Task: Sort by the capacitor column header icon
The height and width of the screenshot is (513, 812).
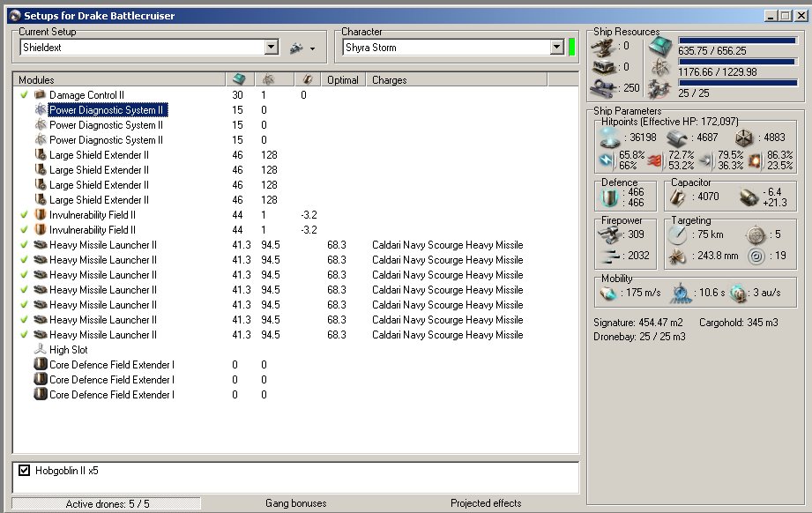Action: 308,79
